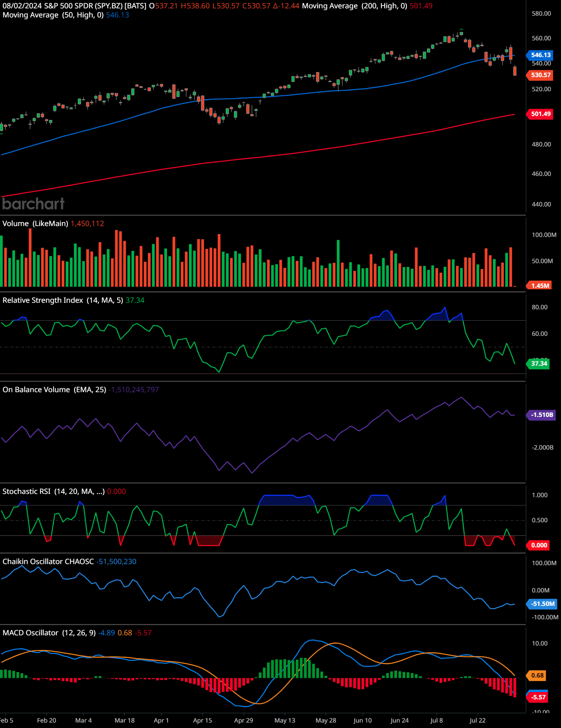Click the 1.45M volume axis label
This screenshot has width=561, height=728.
click(x=540, y=286)
